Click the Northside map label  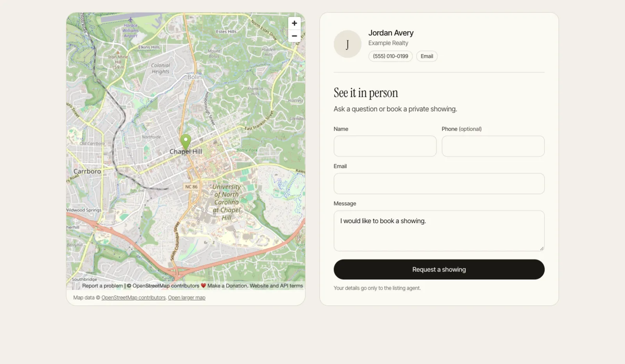[x=152, y=137]
